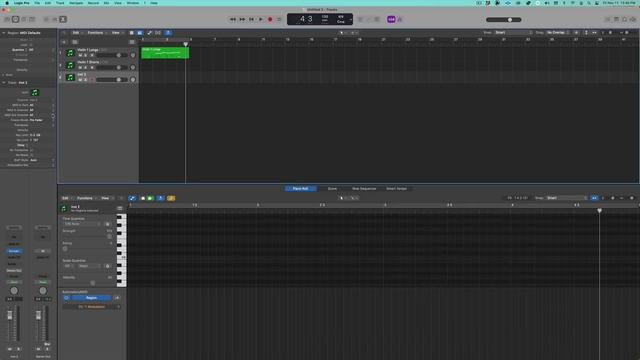Toggle the yellow Link button in Piano Roll
Screen dimensions: 640x360
[x=171, y=198]
